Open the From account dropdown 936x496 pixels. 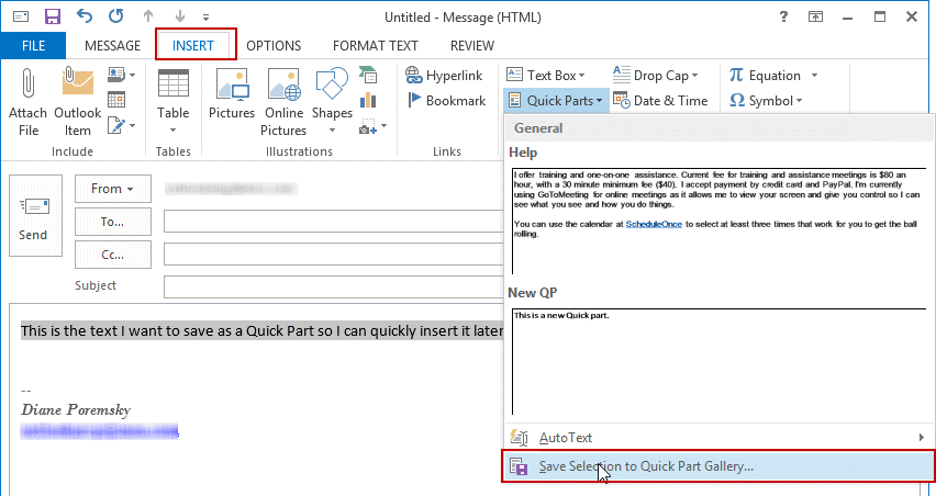(x=112, y=188)
